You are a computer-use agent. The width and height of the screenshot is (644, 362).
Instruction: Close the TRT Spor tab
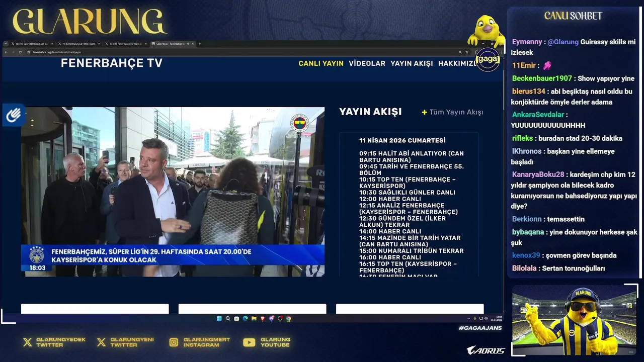[x=52, y=44]
